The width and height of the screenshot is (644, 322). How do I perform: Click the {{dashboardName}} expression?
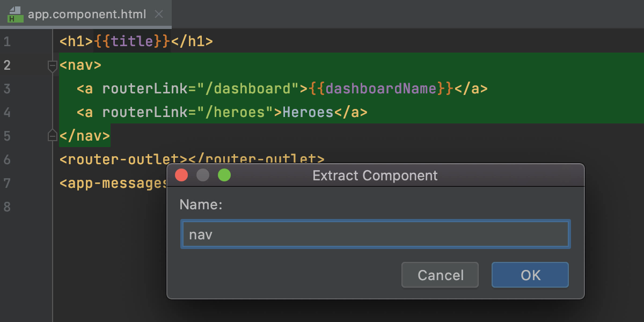pyautogui.click(x=381, y=89)
